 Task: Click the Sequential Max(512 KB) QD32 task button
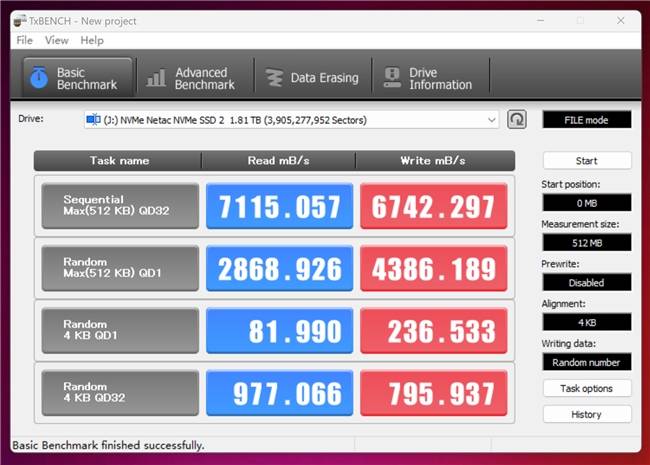120,206
